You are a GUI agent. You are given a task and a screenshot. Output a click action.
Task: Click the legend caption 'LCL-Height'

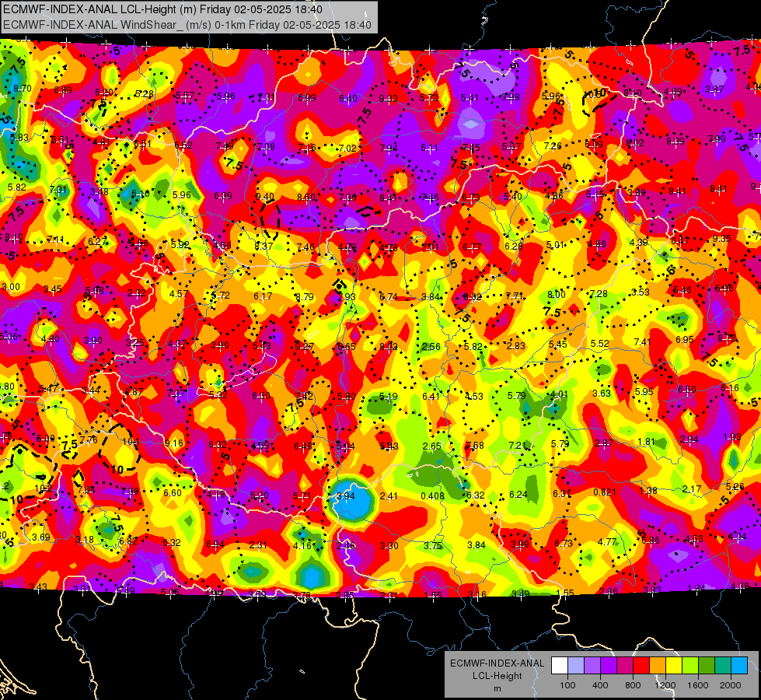point(497,676)
